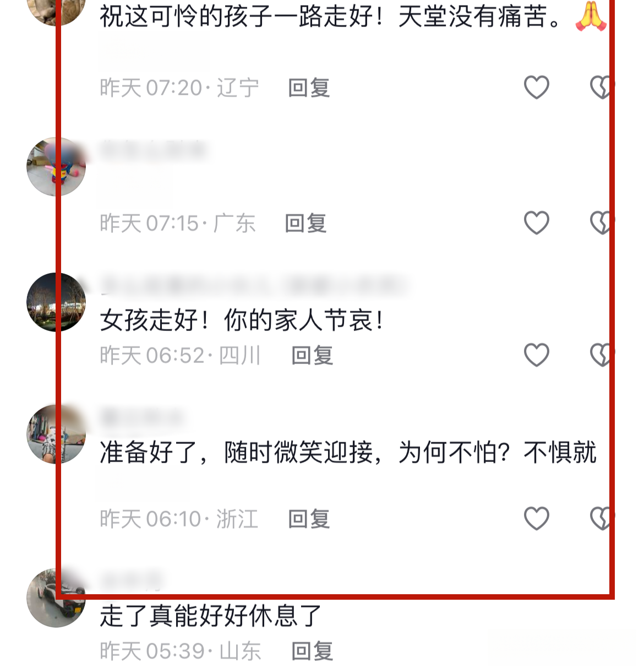Like the 07:15 Guangdong comment
The image size is (644, 668).
click(x=536, y=223)
